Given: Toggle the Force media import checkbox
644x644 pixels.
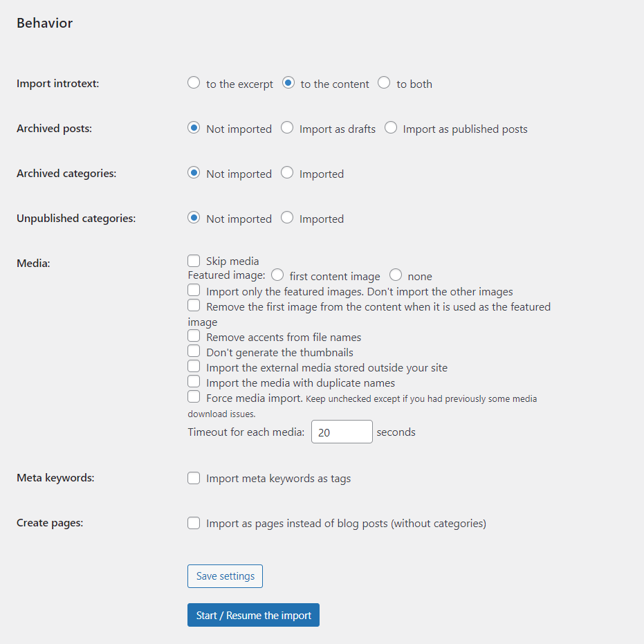Looking at the screenshot, I should [x=194, y=397].
